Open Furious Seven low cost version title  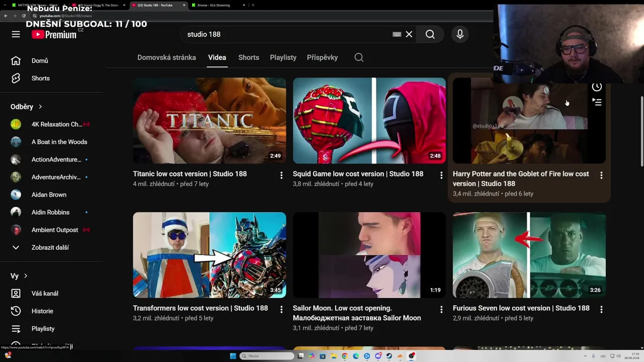point(521,308)
